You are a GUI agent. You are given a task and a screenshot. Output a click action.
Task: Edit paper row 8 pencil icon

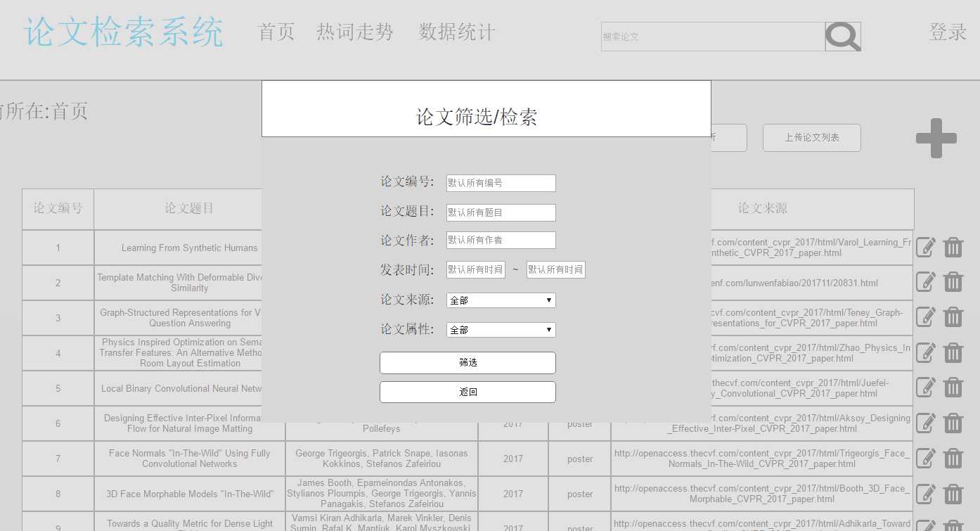click(926, 493)
